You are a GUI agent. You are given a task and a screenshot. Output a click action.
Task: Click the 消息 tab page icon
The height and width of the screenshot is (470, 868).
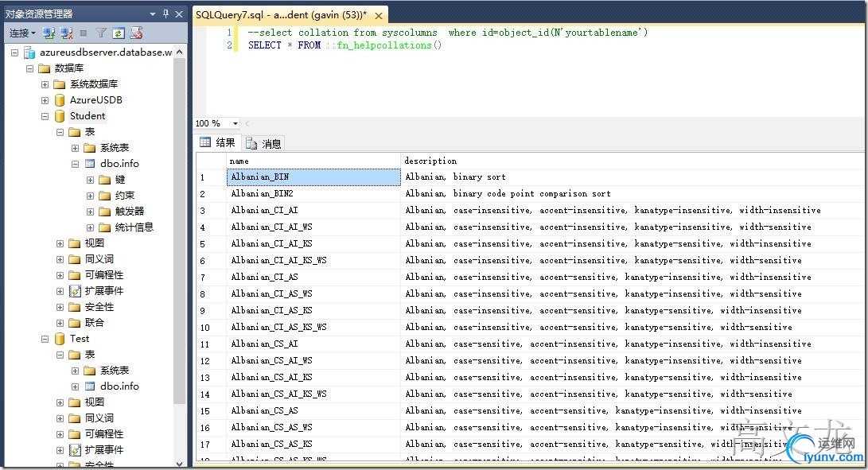pos(251,143)
